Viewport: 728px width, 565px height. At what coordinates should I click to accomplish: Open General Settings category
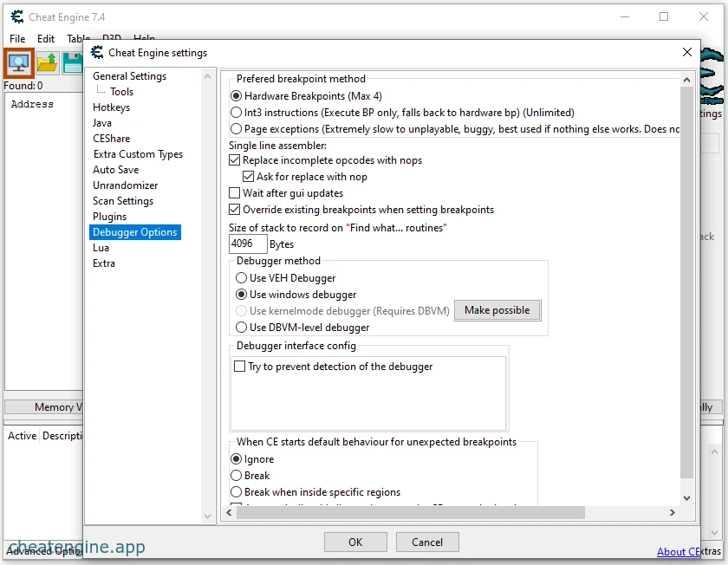(x=129, y=76)
